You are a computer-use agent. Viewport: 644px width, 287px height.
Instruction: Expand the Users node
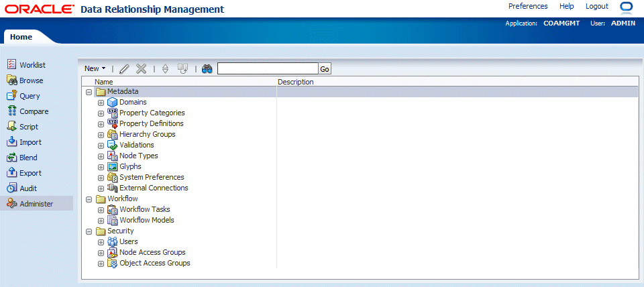[101, 242]
